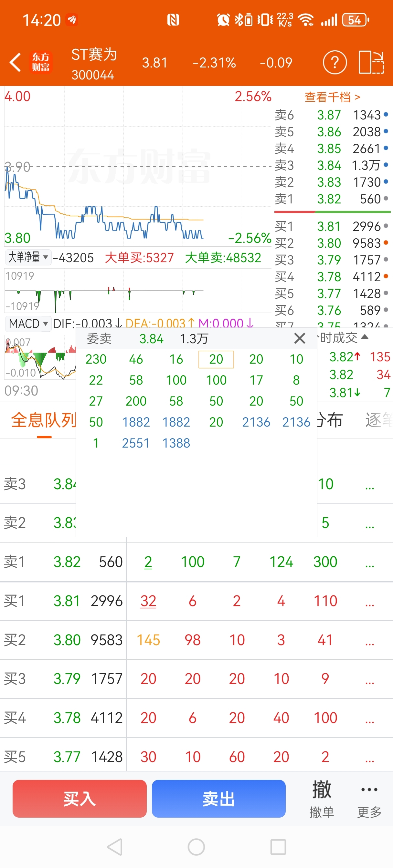
Task: Tap underlined 32 in 买1 queue
Action: 148,601
